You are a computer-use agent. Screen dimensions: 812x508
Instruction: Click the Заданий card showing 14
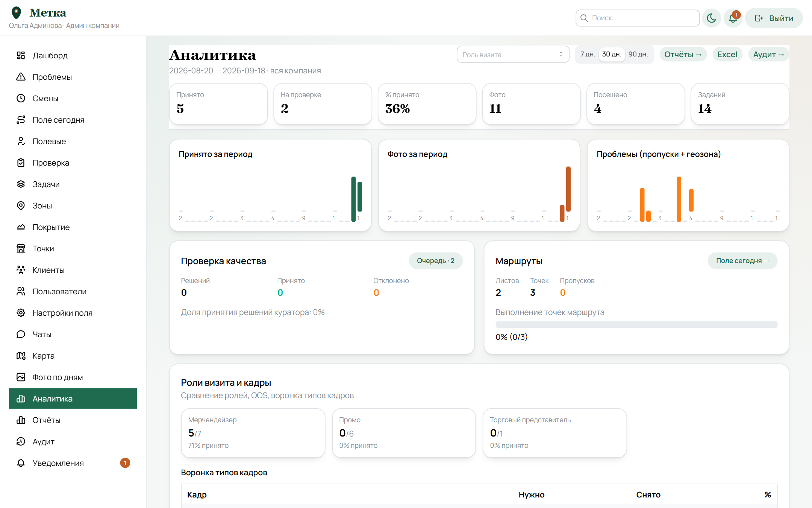740,104
